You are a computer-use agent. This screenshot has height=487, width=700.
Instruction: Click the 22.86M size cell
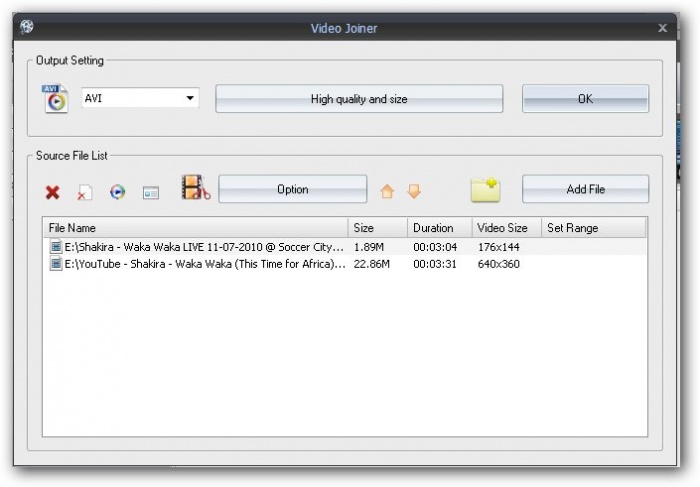click(x=371, y=264)
